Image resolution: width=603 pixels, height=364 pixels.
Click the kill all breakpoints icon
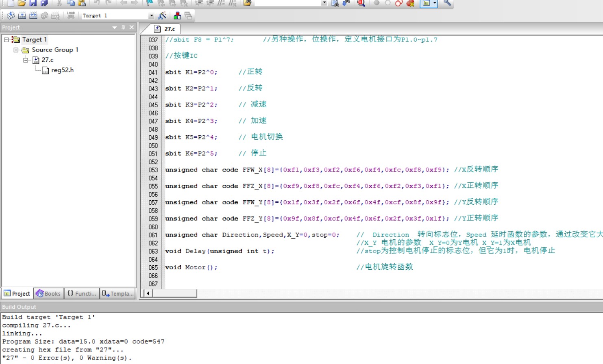click(411, 3)
